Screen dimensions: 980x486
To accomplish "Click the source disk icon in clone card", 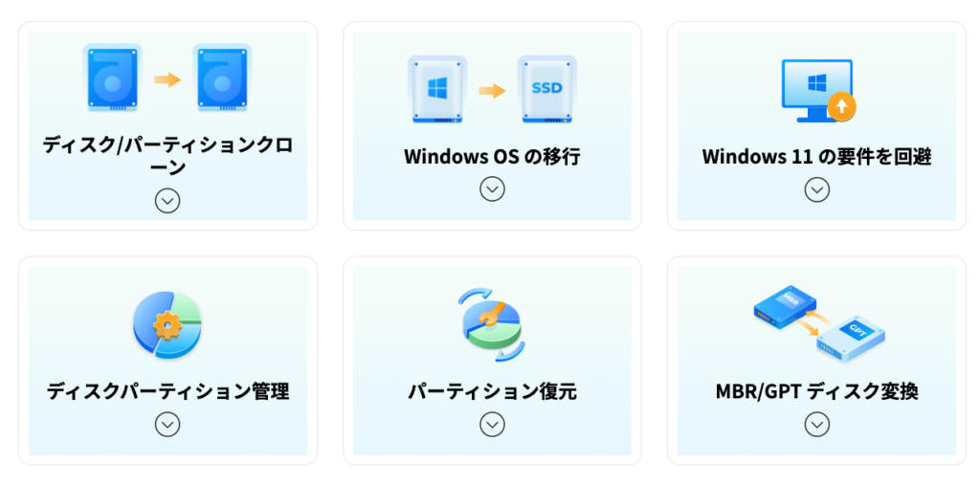I will coord(112,78).
